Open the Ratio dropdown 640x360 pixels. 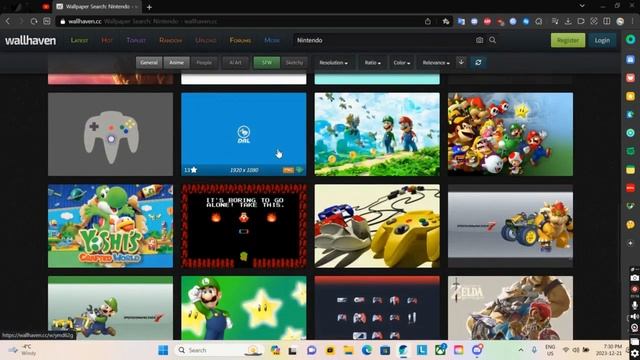372,62
